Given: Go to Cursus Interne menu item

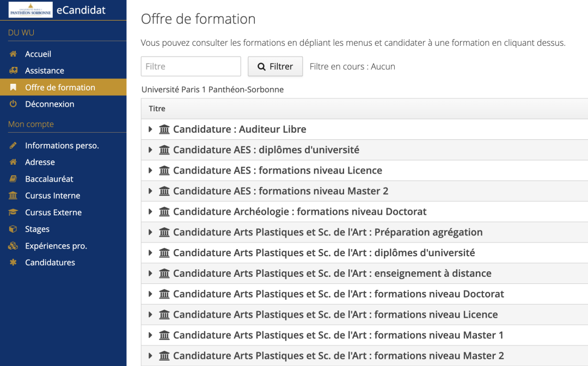Looking at the screenshot, I should pyautogui.click(x=52, y=196).
